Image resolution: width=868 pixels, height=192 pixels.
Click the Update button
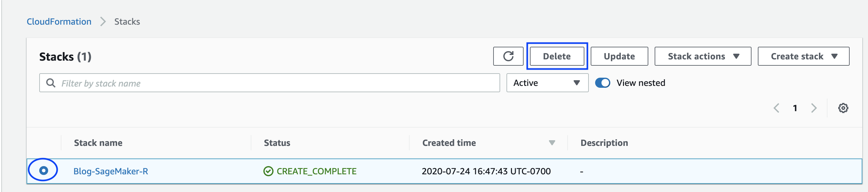coord(619,56)
